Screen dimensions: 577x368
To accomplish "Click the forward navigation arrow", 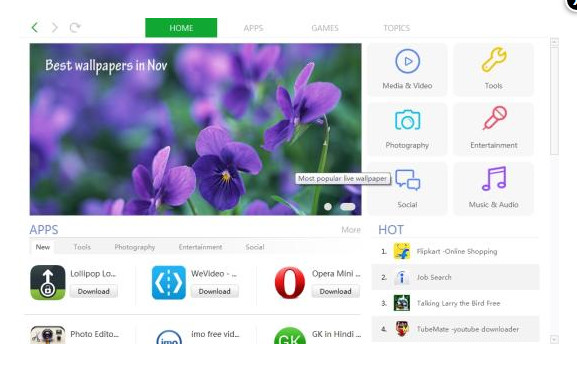I will pyautogui.click(x=54, y=27).
